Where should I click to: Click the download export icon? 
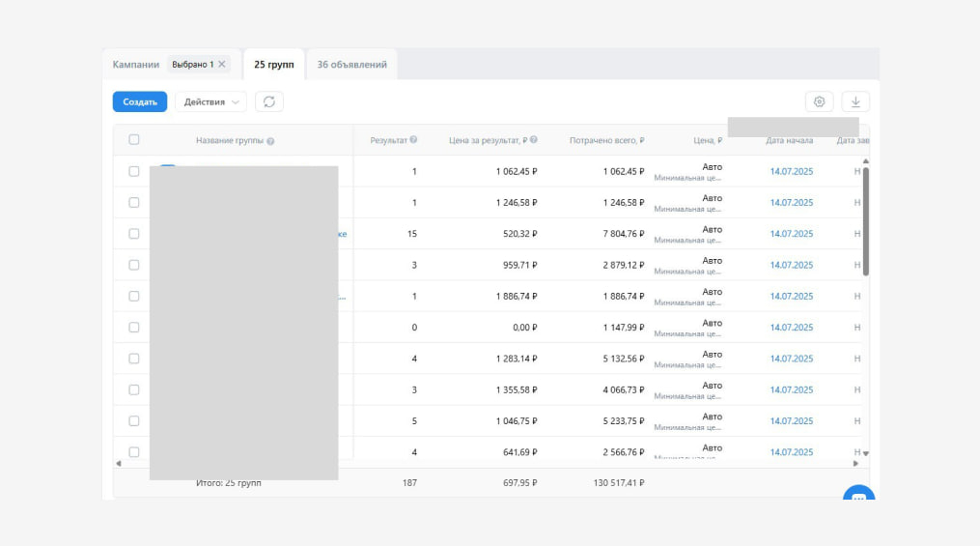(x=855, y=101)
